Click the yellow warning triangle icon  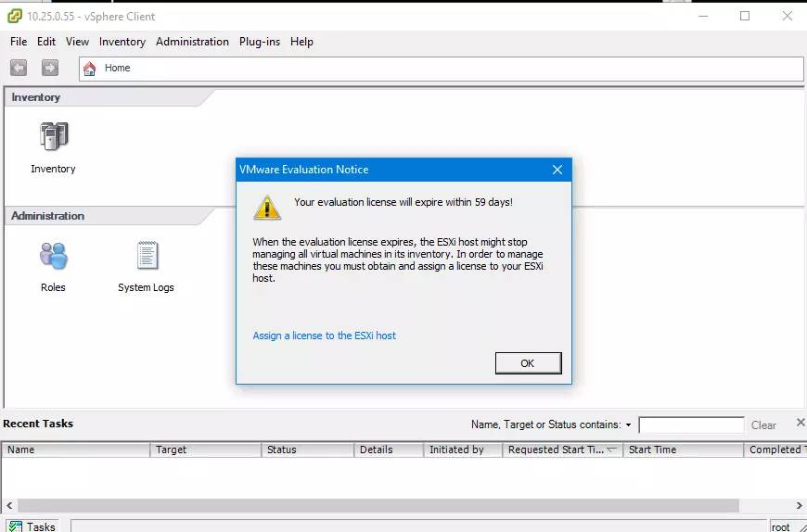coord(267,208)
